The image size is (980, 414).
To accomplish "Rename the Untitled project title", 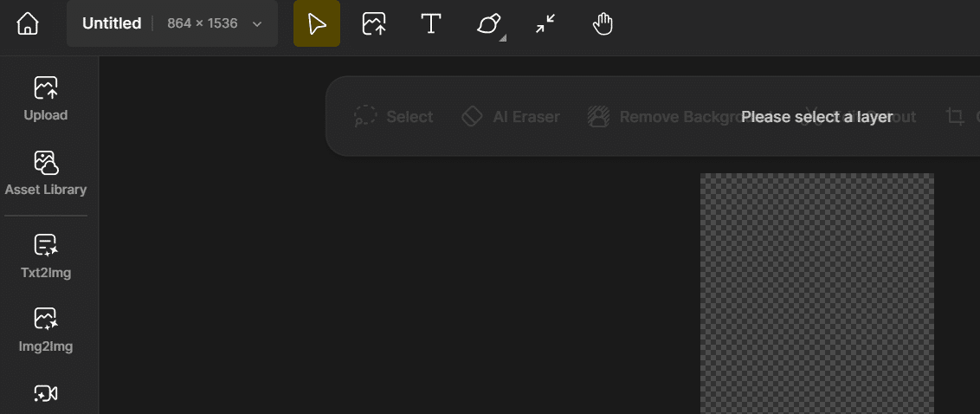I will coord(112,23).
